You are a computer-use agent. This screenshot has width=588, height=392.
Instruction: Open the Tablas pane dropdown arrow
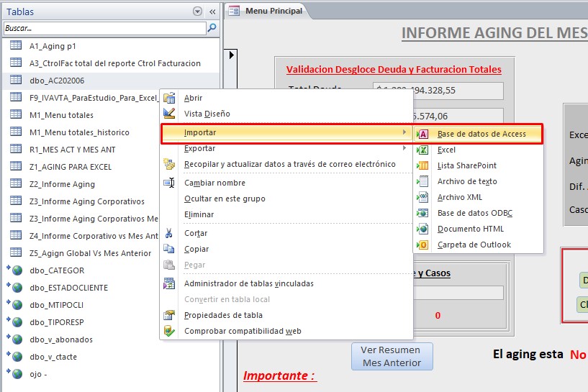[198, 12]
